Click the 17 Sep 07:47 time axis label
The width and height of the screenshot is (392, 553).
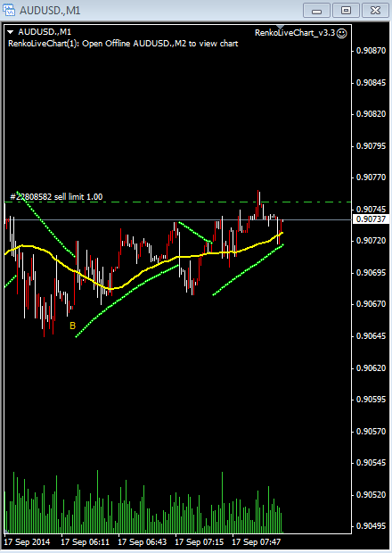point(256,542)
